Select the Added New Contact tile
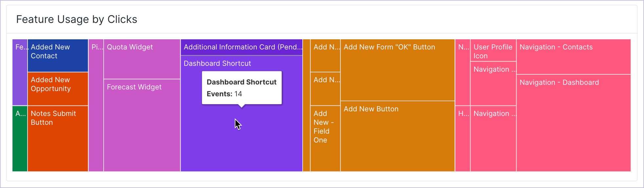Screen dimensions: 644x188 [58, 56]
